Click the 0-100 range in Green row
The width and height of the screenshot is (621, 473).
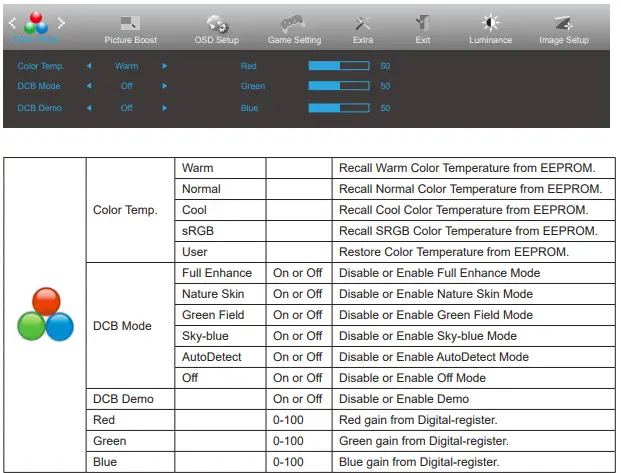pyautogui.click(x=288, y=441)
